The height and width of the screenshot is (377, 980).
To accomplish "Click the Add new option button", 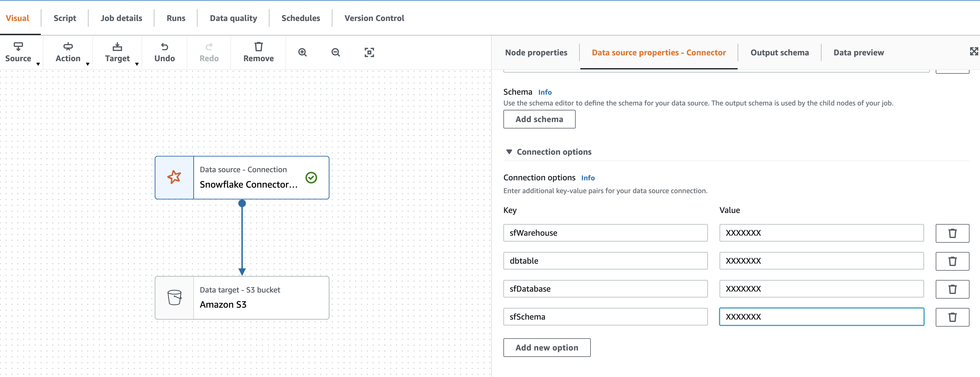I will [547, 347].
